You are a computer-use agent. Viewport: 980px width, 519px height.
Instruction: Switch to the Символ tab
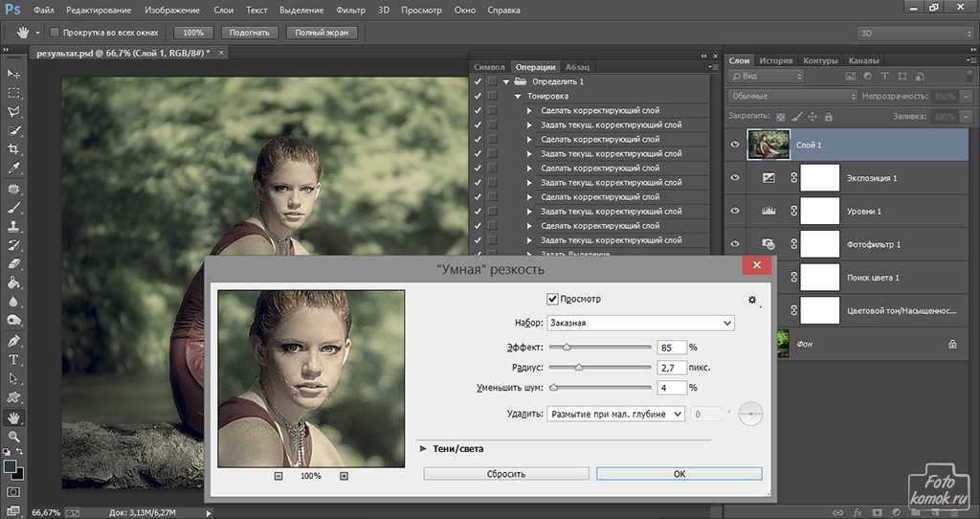pos(489,67)
